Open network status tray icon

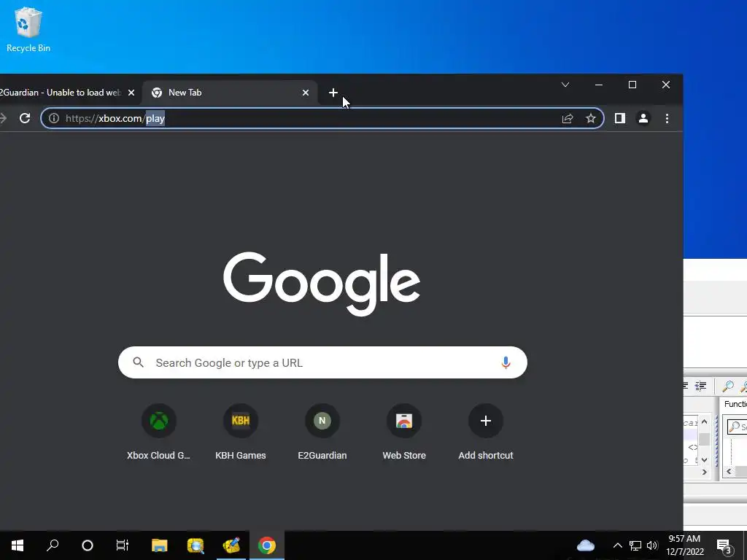(x=635, y=545)
